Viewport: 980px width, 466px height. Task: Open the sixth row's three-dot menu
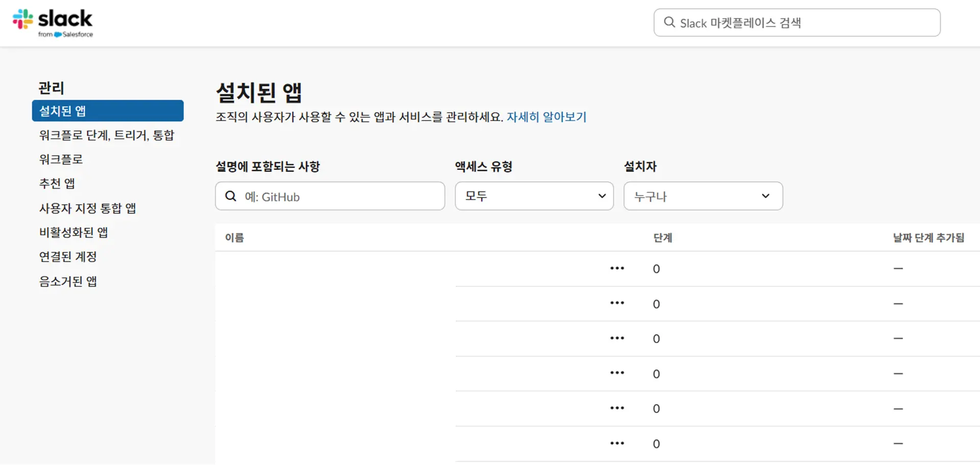[617, 444]
